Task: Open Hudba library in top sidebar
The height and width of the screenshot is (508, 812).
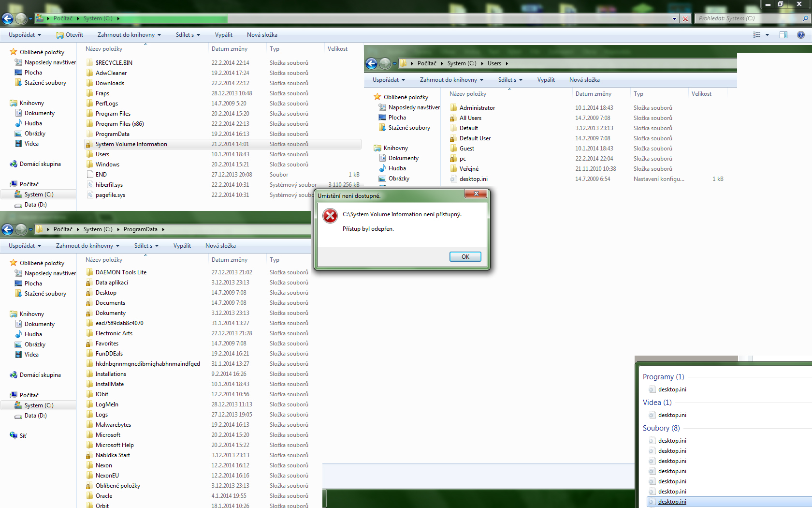Action: 33,123
